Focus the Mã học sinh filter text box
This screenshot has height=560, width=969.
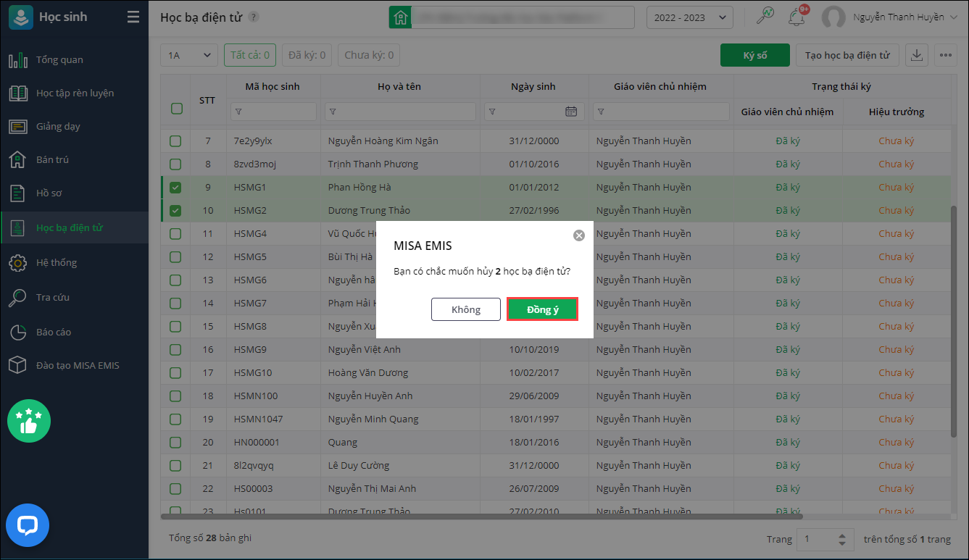[x=274, y=112]
